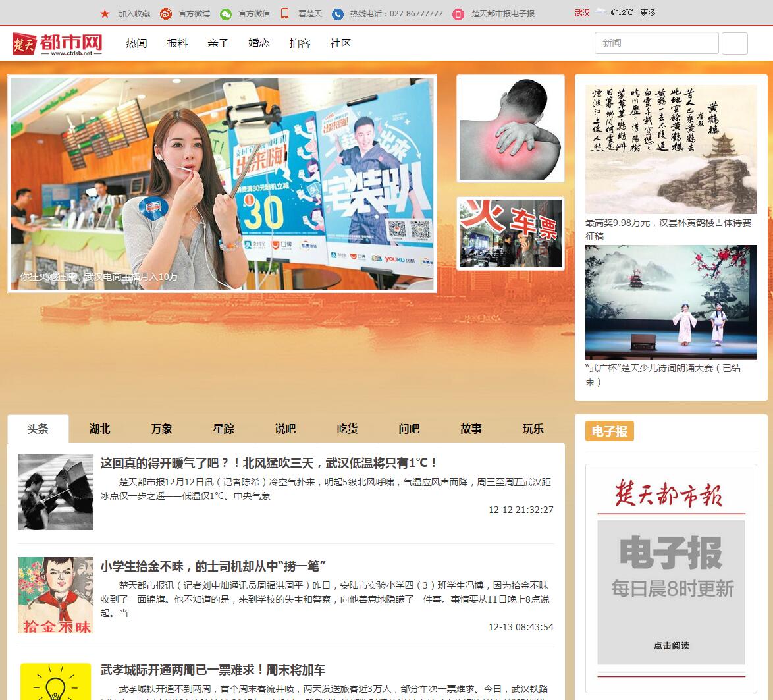The image size is (773, 700).
Task: Click the cloudy weather icon
Action: point(600,12)
